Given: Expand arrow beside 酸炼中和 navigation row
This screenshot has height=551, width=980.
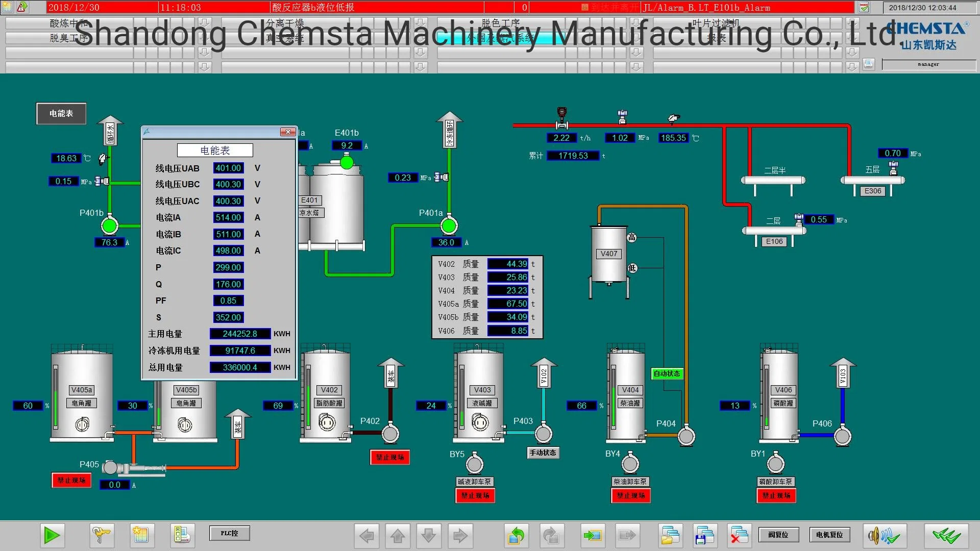Looking at the screenshot, I should [x=204, y=23].
